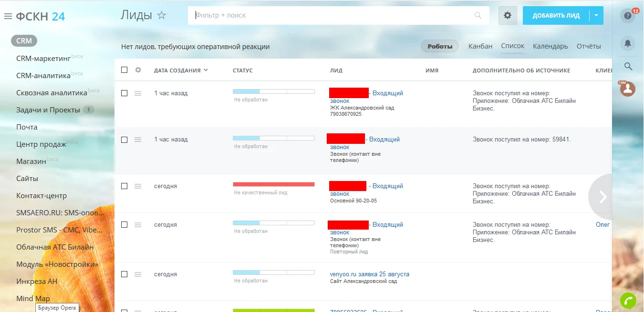Screen dimensions: 644x312
Task: Open CRM-аналитика in the sidebar
Action: tap(43, 75)
